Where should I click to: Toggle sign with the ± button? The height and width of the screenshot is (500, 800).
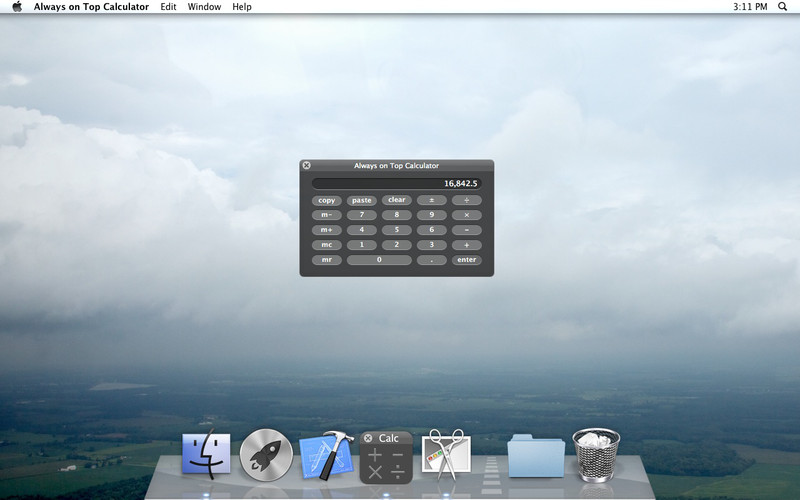pyautogui.click(x=432, y=200)
